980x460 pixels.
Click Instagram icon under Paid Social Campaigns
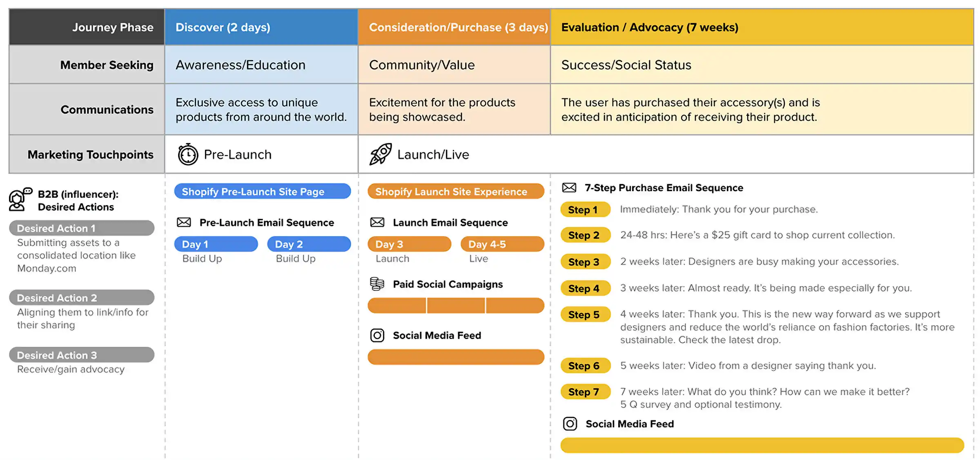pyautogui.click(x=377, y=335)
